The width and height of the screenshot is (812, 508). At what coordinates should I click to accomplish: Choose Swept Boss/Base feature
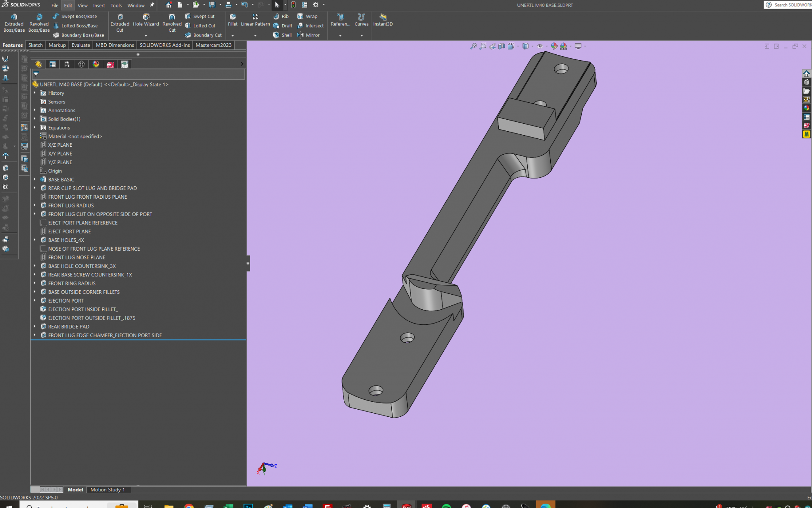pos(75,16)
